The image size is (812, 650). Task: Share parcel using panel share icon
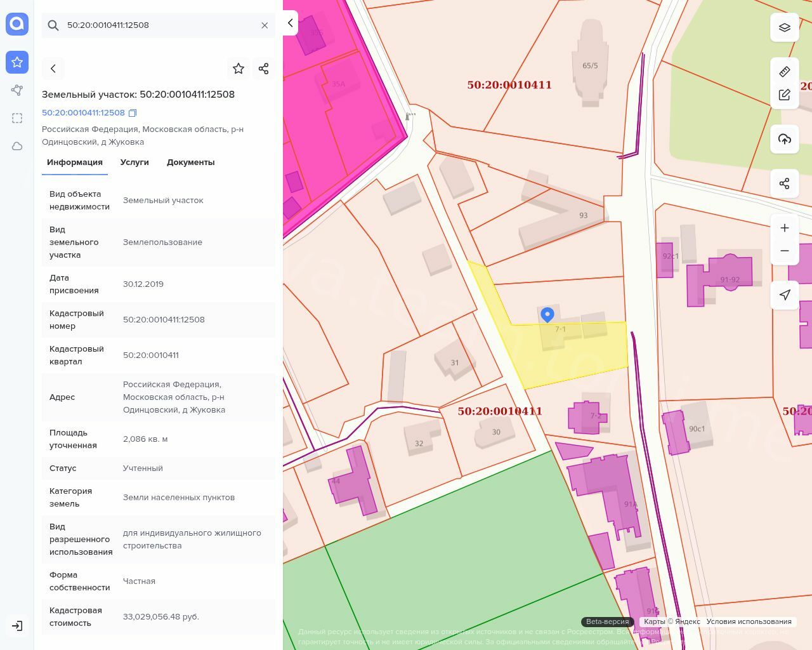264,69
